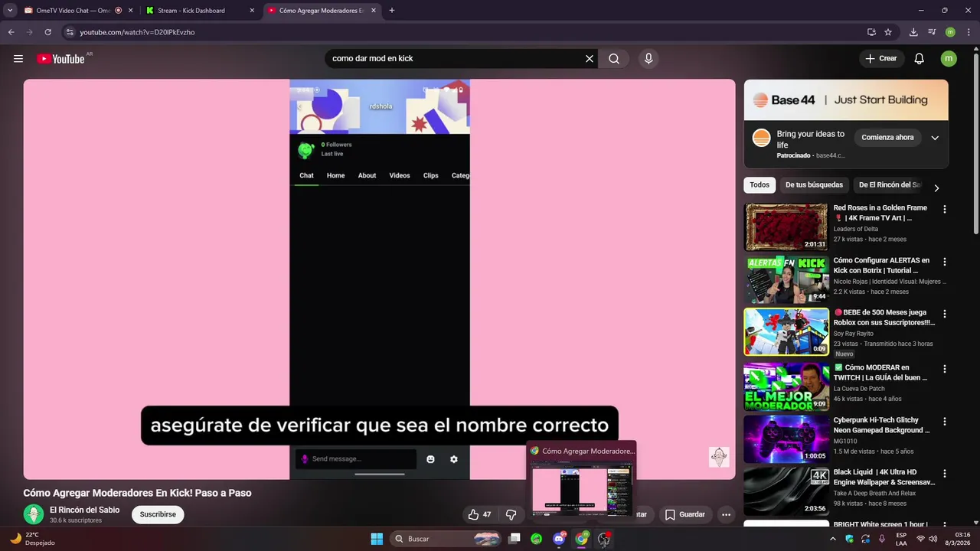Open options for Cyberpunk Hi-Tech video
This screenshot has height=551, width=980.
(x=944, y=422)
